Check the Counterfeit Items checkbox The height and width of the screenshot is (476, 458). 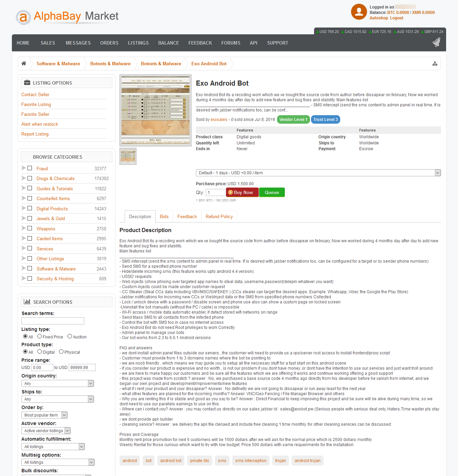point(30,198)
